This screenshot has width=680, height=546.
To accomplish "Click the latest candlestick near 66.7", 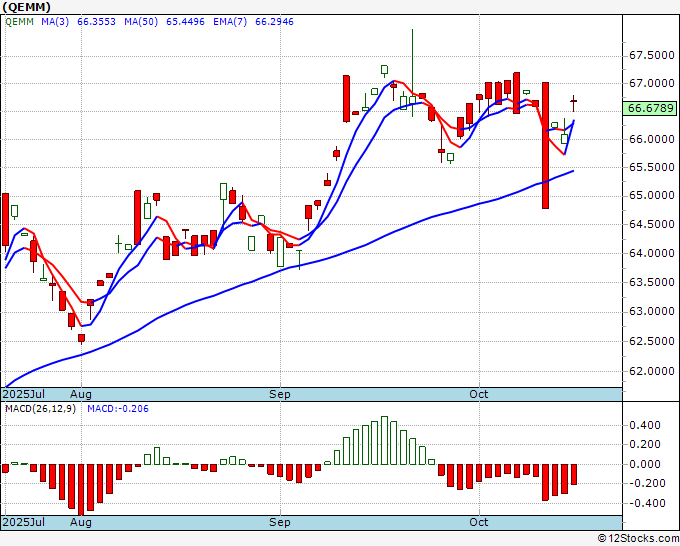I will [574, 101].
